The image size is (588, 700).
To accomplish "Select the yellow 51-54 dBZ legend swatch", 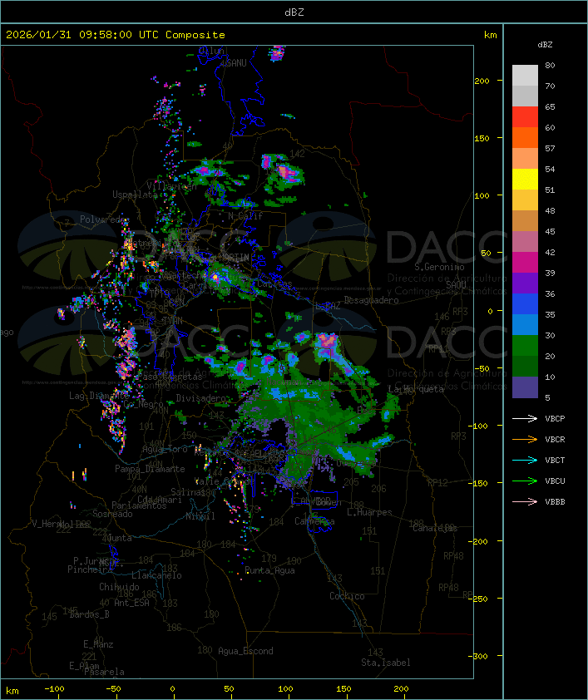I will 525,180.
